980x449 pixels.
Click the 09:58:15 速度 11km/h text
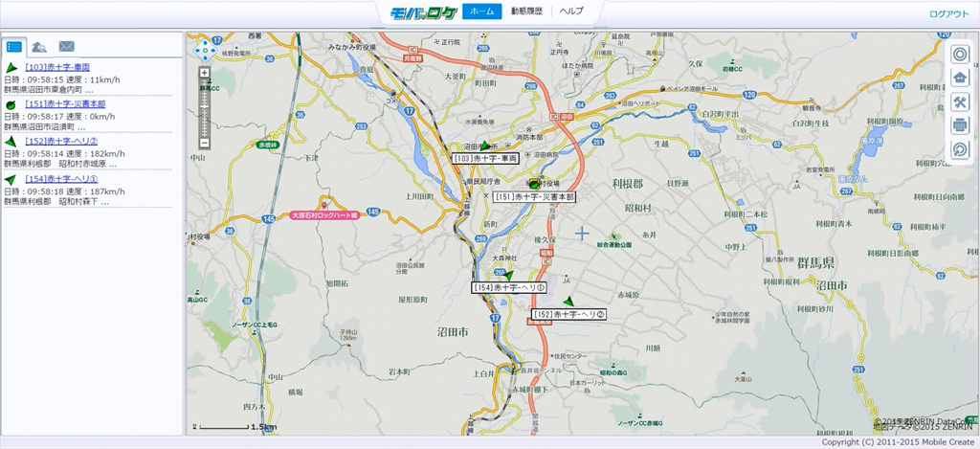62,79
